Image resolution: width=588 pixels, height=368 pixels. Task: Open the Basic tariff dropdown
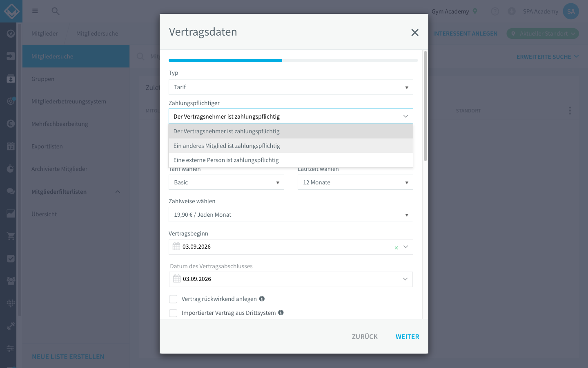[226, 182]
